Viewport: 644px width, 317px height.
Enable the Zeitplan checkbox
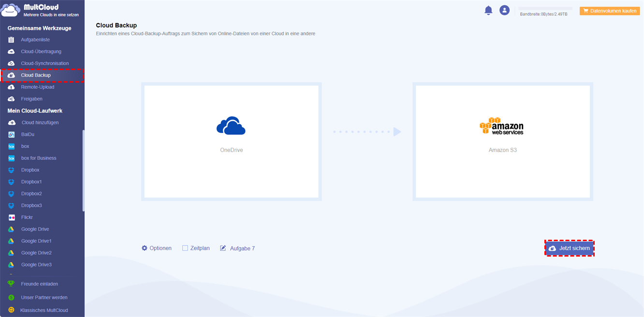(185, 248)
